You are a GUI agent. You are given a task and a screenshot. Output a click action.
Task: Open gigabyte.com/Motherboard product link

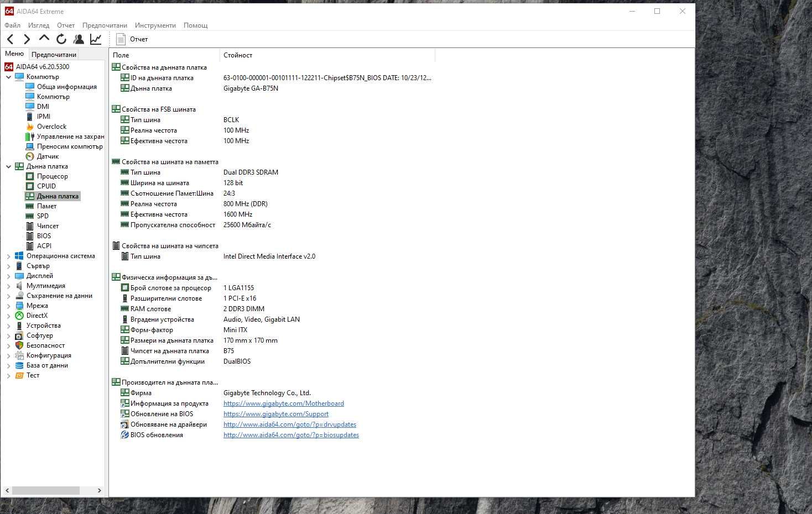[x=284, y=403]
